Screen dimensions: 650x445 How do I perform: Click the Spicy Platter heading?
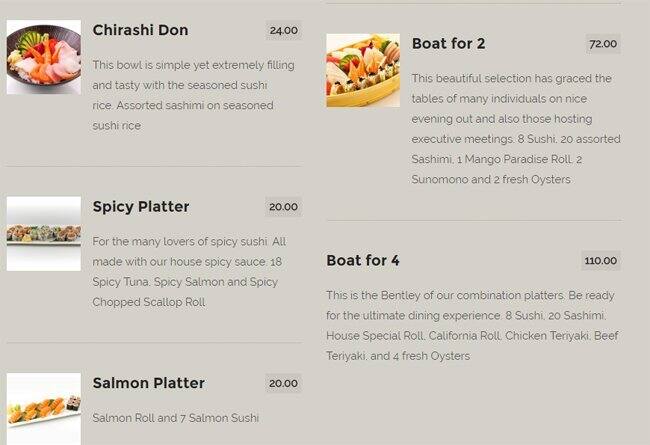coord(141,207)
